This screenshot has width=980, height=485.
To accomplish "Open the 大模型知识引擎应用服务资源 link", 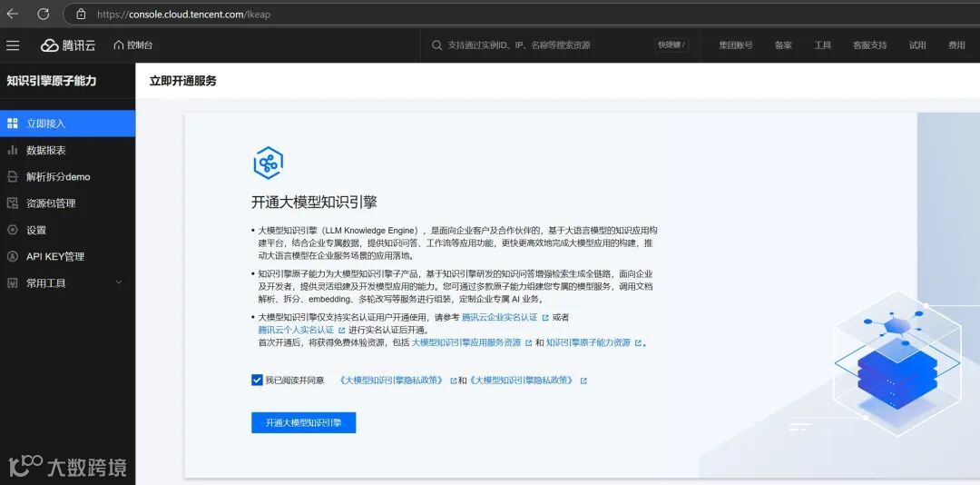I will pyautogui.click(x=466, y=342).
